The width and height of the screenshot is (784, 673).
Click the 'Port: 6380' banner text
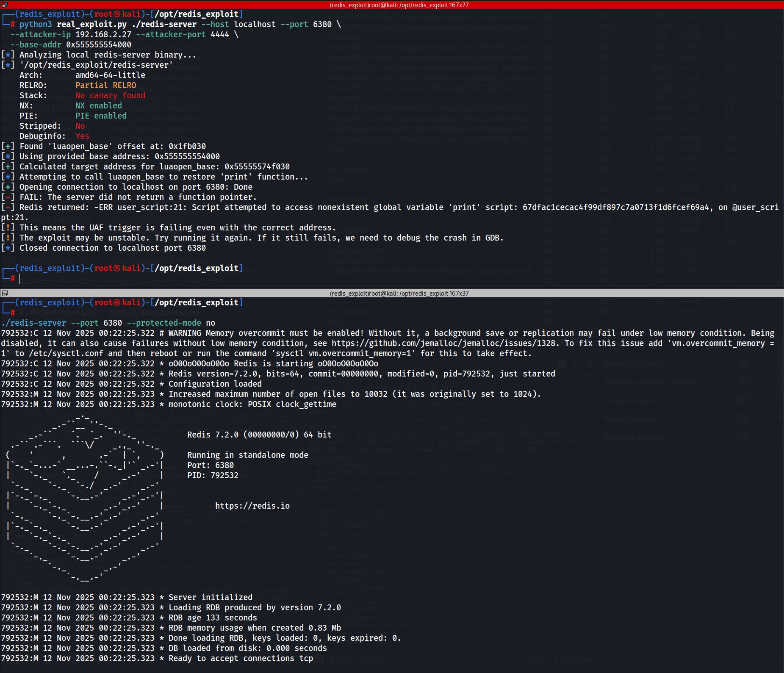[x=211, y=465]
